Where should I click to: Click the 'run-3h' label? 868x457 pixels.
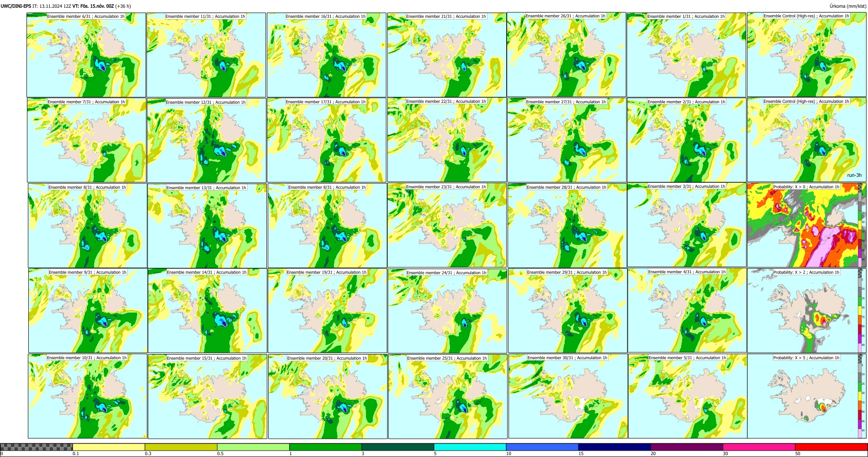tap(854, 175)
